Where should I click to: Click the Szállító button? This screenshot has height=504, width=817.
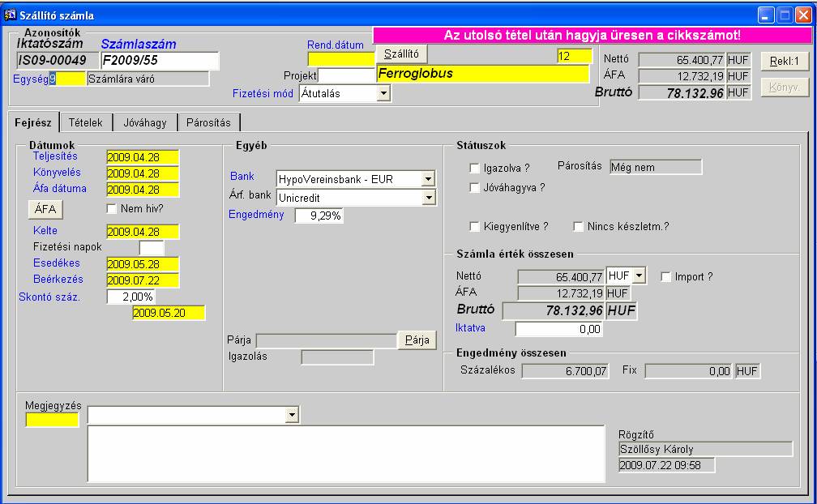401,54
